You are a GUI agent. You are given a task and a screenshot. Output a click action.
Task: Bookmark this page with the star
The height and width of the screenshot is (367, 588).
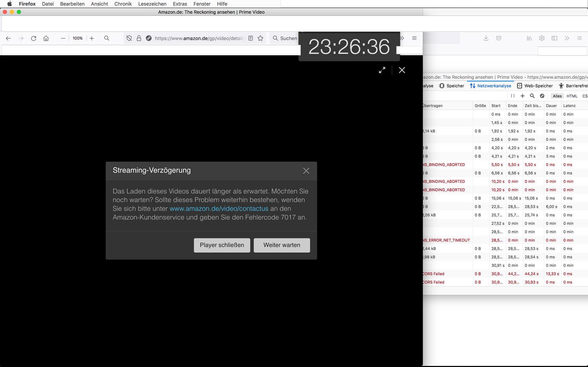coord(260,38)
